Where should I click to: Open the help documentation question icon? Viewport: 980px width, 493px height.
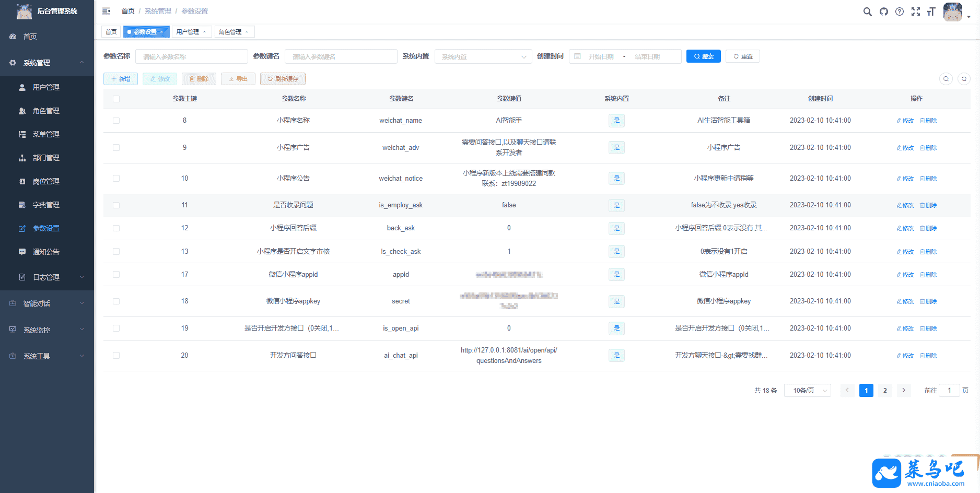pos(899,11)
